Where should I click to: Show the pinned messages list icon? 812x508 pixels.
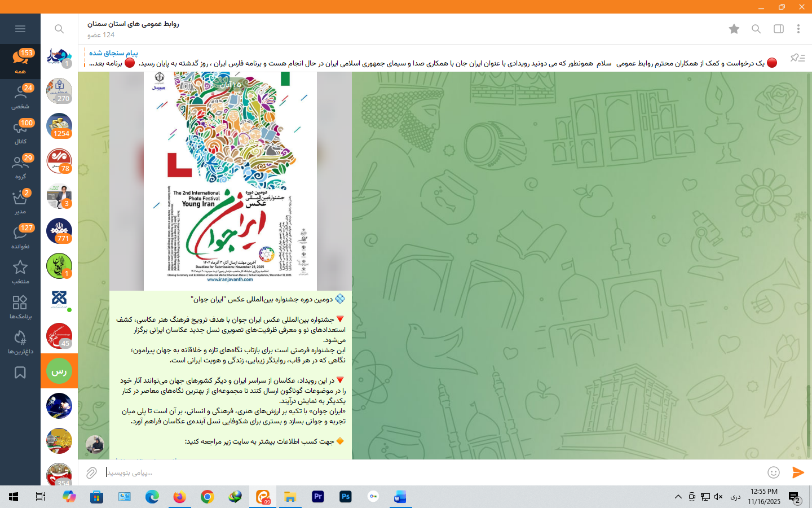[x=797, y=58]
